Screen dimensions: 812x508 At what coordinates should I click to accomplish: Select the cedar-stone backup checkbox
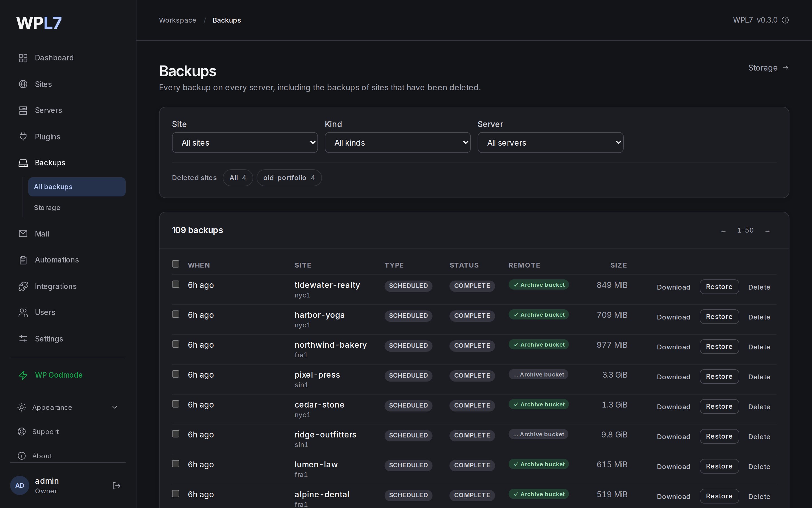[175, 404]
